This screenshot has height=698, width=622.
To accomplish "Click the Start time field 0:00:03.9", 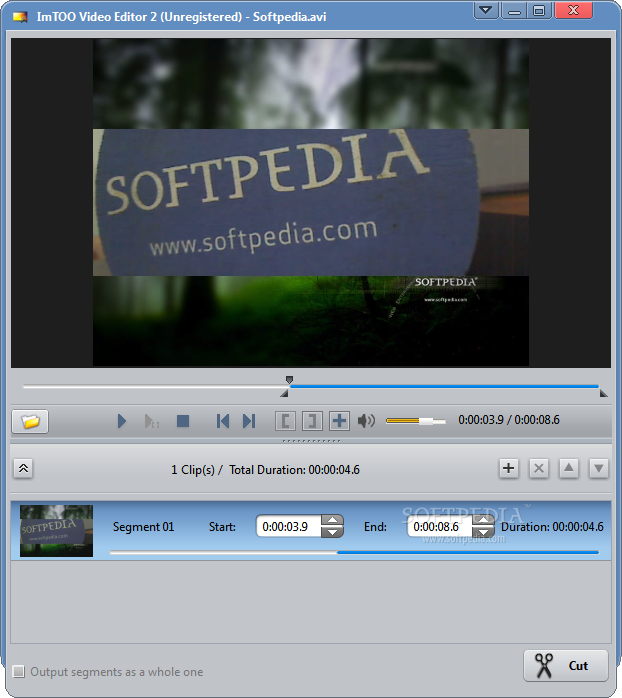I will [288, 527].
